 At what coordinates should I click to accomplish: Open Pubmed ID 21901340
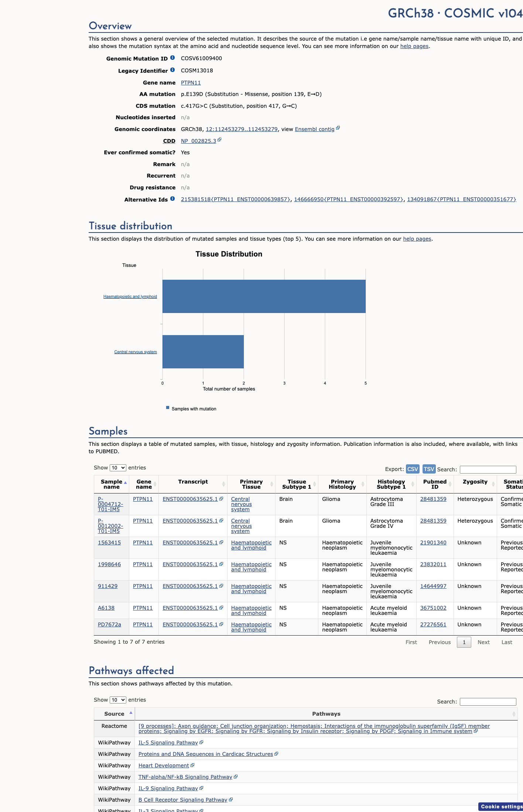click(433, 543)
